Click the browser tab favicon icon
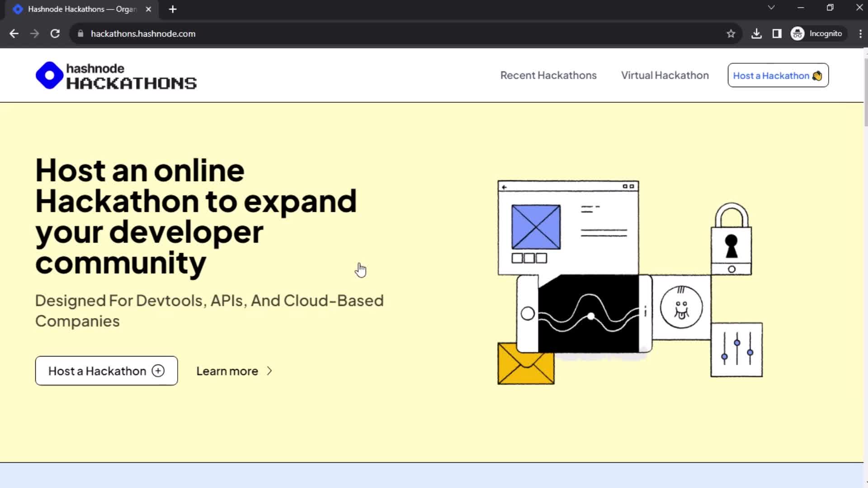This screenshot has width=868, height=488. [18, 9]
